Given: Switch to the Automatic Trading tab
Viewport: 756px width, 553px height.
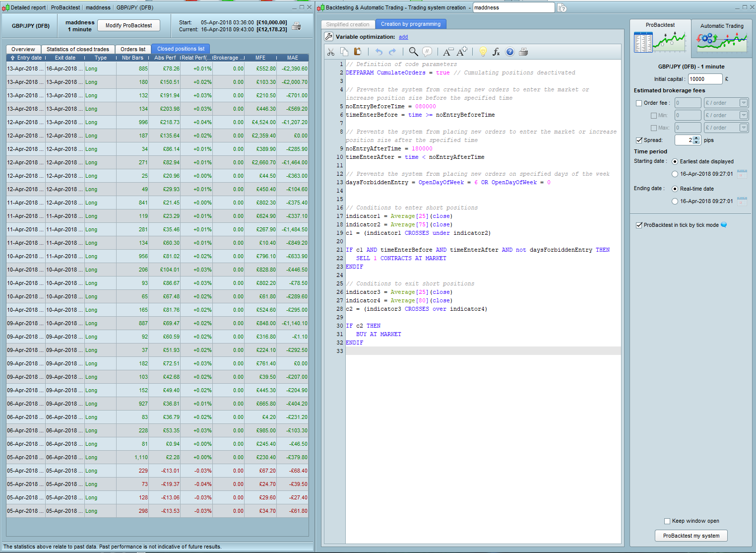Looking at the screenshot, I should coord(721,37).
